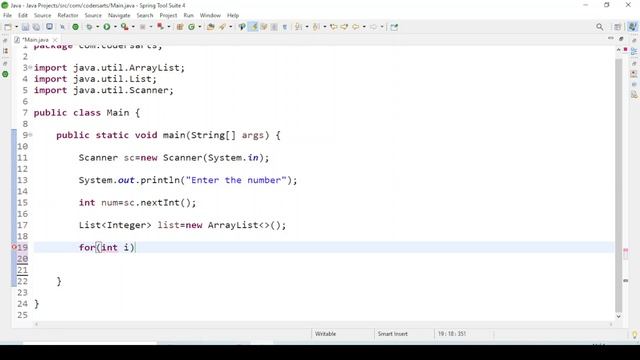Collapse the main method fold at line 9
Viewport: 640px width, 360px height.
30,135
